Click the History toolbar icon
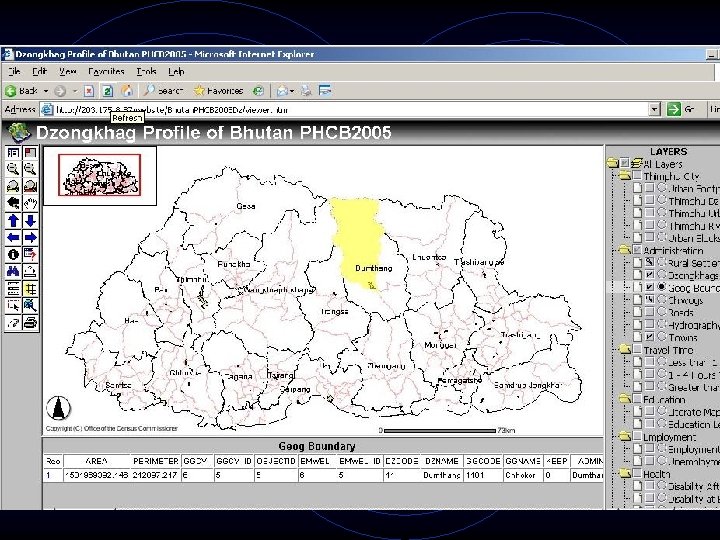Viewport: 720px width, 540px height. point(259,91)
